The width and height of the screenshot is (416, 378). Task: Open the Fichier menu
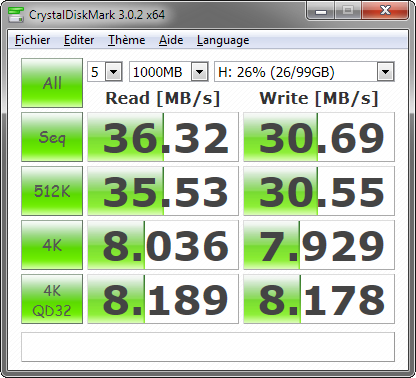pyautogui.click(x=33, y=40)
